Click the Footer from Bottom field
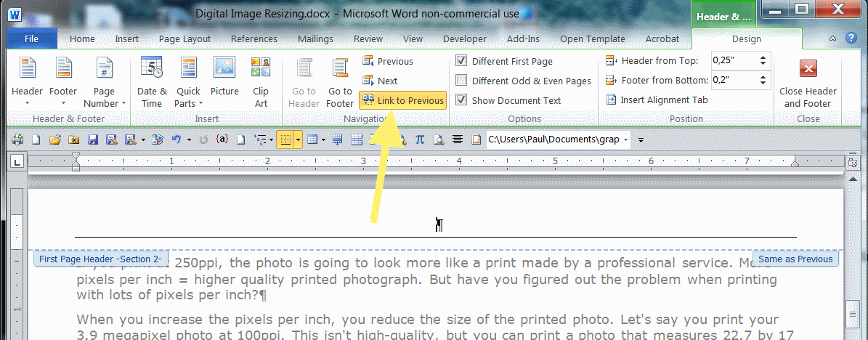The image size is (868, 340). pos(735,80)
